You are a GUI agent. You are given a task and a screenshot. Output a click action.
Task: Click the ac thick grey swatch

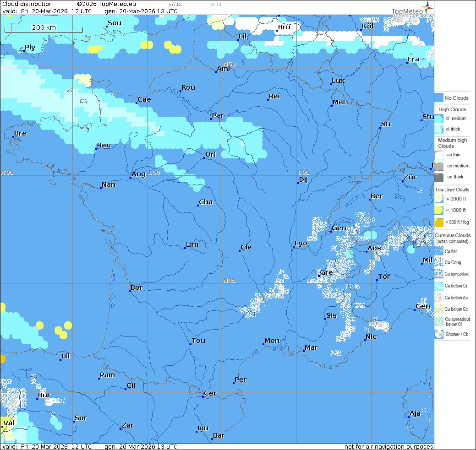tap(439, 177)
